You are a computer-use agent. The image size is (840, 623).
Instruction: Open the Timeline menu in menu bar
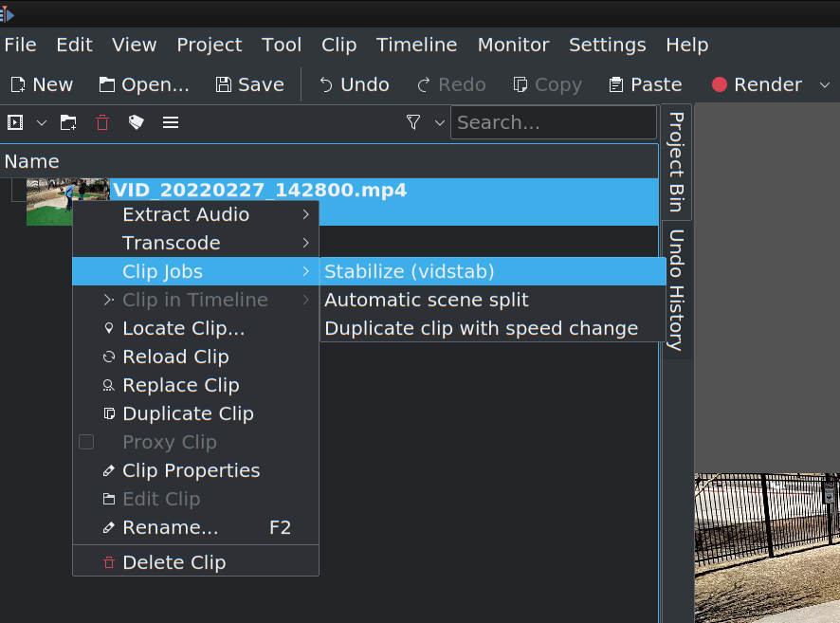coord(416,45)
